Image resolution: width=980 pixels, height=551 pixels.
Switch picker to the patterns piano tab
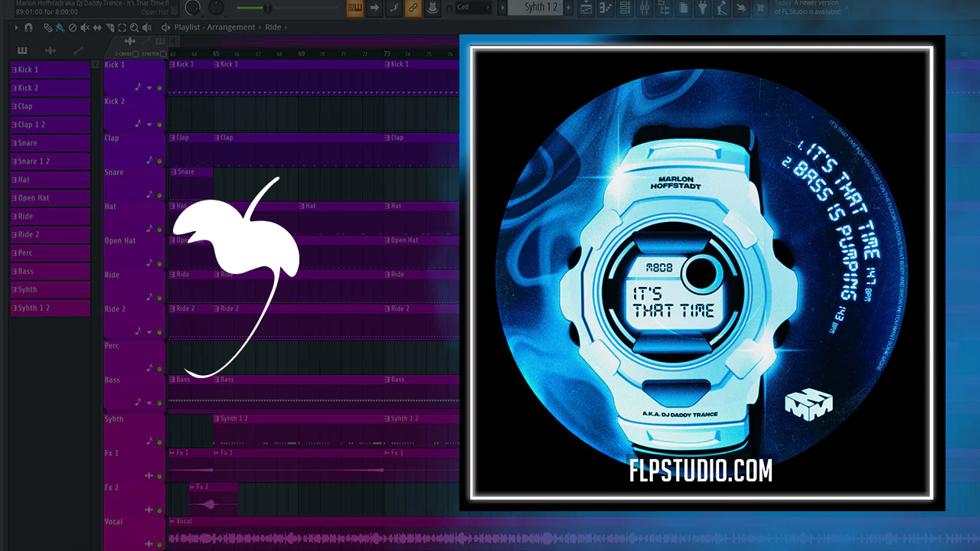coord(22,51)
